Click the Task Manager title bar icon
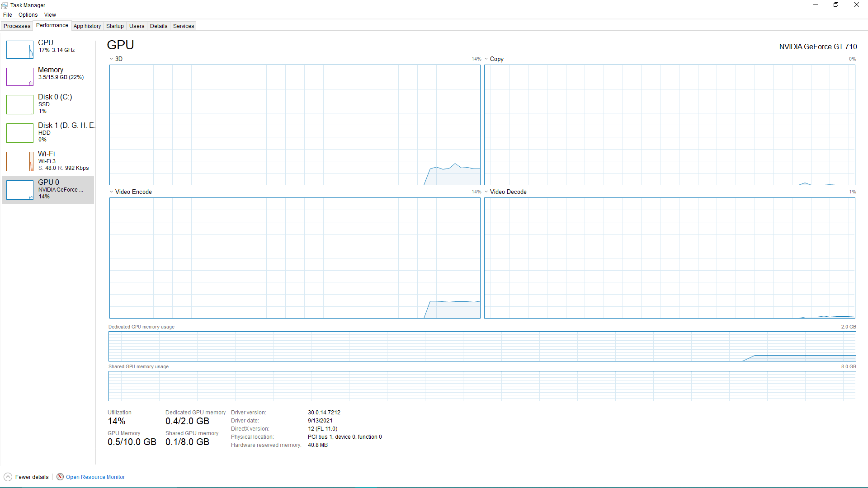Screen dimensions: 868x488 [x=5, y=5]
